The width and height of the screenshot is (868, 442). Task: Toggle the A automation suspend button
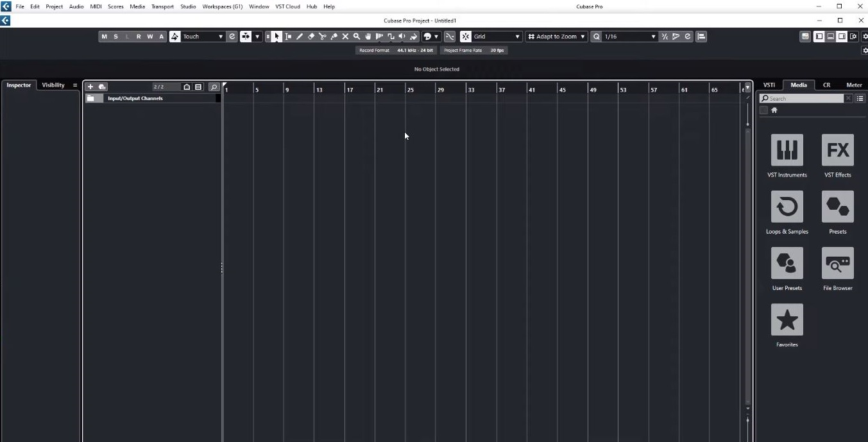(162, 37)
